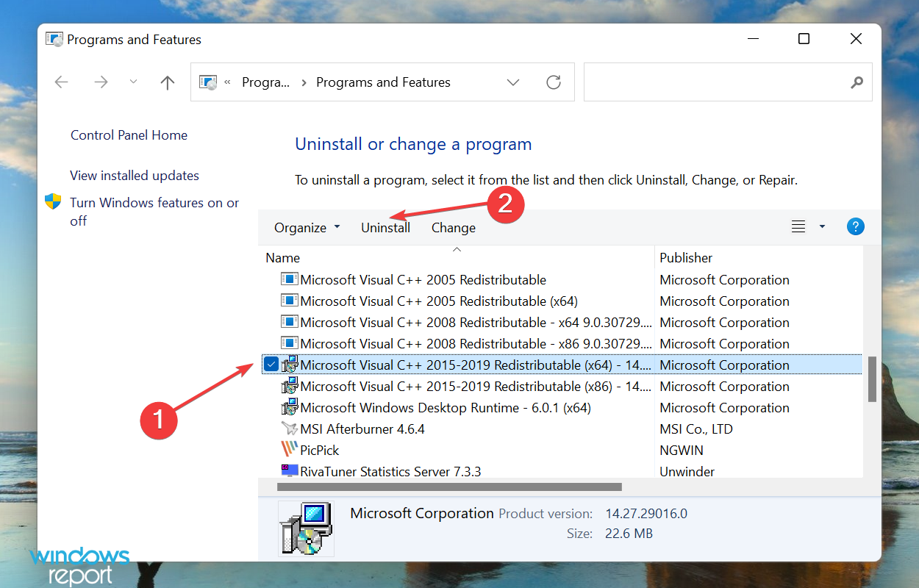The image size is (919, 588).
Task: Click the Windows Desktop Runtime icon
Action: (290, 408)
